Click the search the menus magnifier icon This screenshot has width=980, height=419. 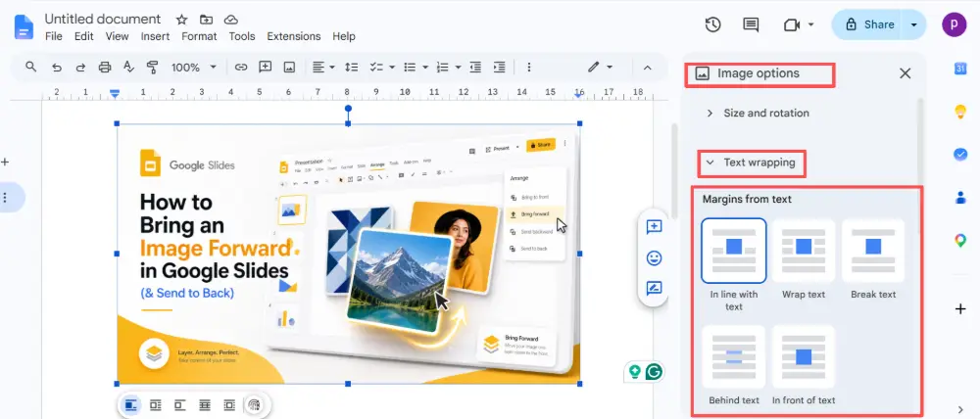tap(30, 67)
